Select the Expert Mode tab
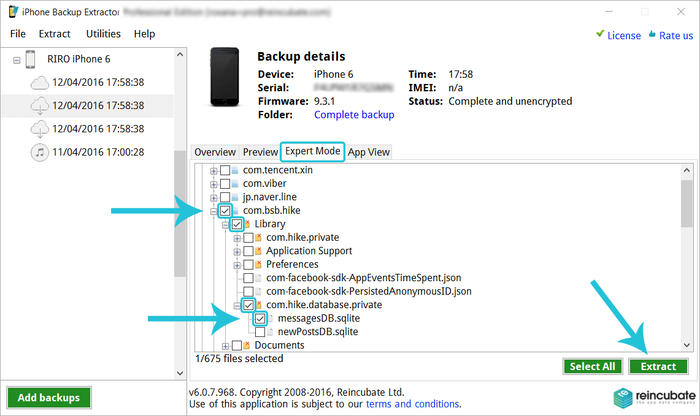Screen dimensions: 700x416 [312, 151]
